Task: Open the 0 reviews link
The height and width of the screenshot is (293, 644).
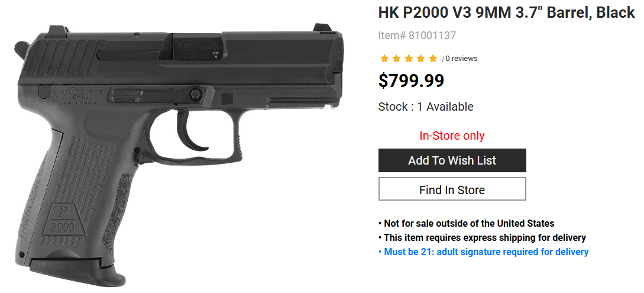Action: pyautogui.click(x=461, y=59)
